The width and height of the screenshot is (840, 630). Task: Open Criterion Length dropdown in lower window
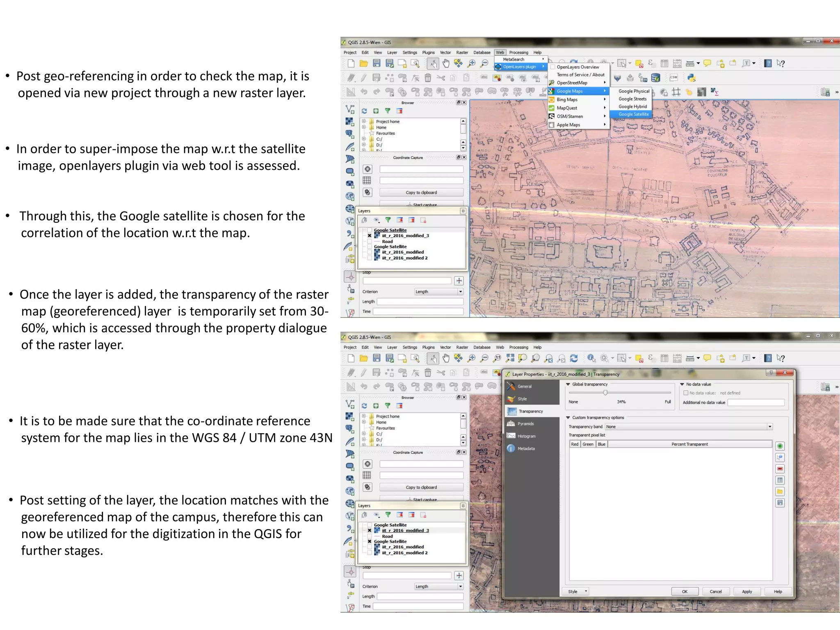click(x=439, y=587)
